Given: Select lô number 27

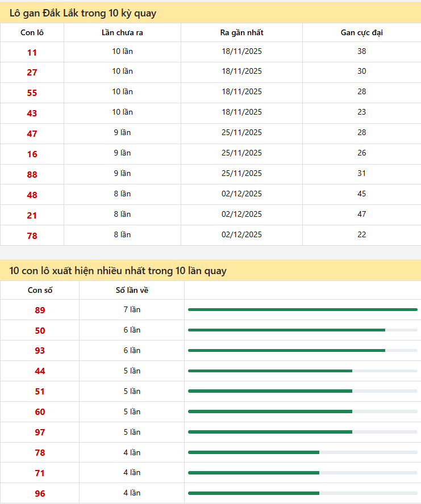Looking at the screenshot, I should (x=32, y=73).
